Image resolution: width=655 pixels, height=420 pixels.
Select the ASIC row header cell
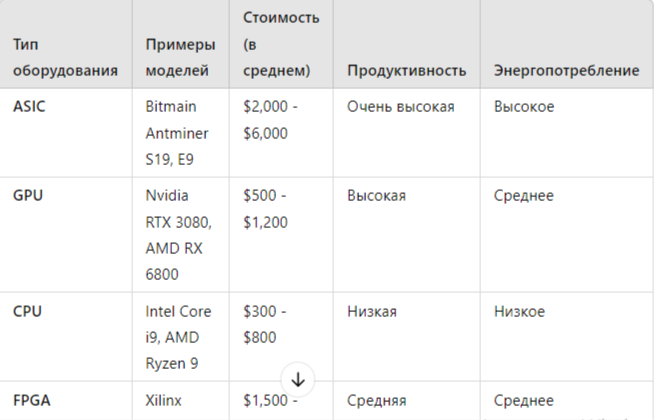[x=66, y=133]
